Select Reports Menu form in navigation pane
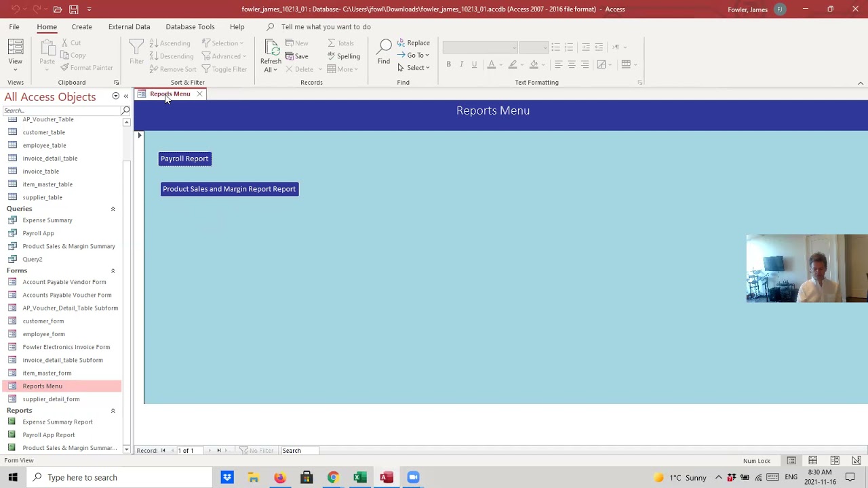The height and width of the screenshot is (488, 868). [x=61, y=386]
